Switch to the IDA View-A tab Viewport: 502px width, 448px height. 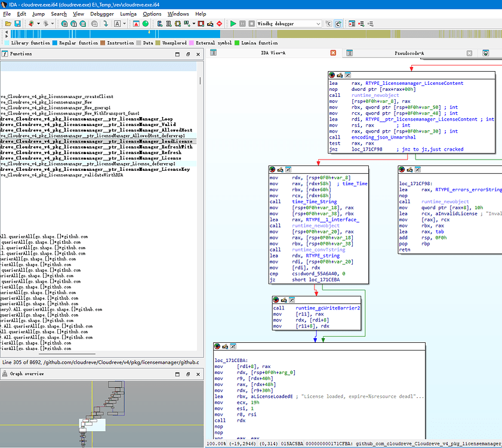click(273, 53)
